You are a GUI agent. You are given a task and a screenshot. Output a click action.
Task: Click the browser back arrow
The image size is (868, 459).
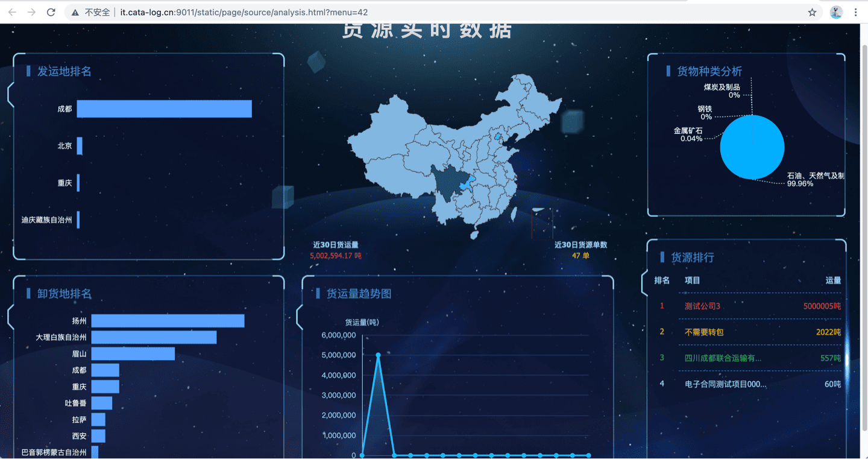pos(12,12)
